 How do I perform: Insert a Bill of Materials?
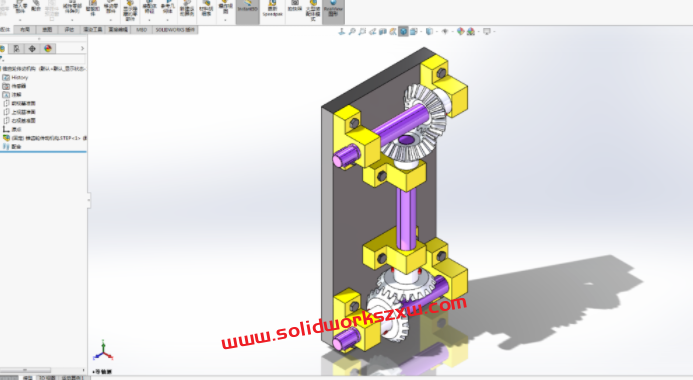[x=206, y=9]
